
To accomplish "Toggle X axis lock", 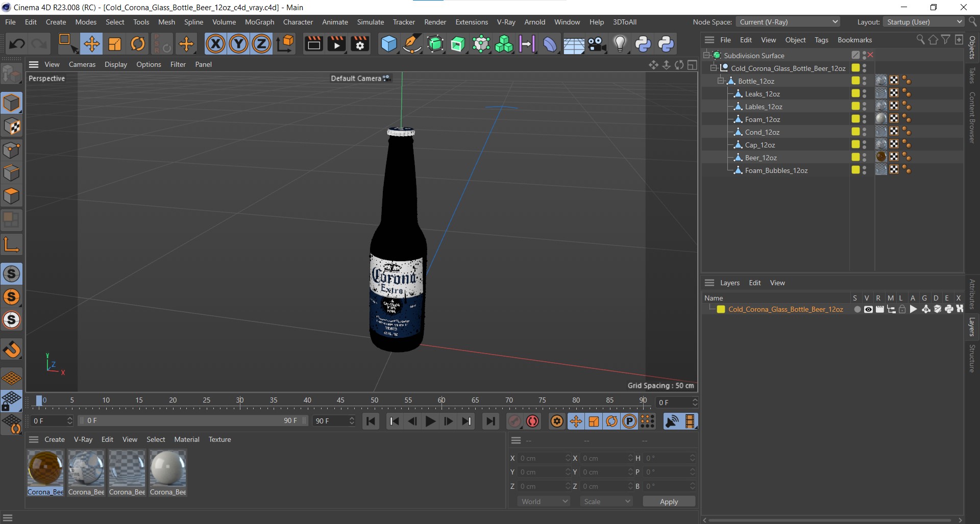I will 215,44.
